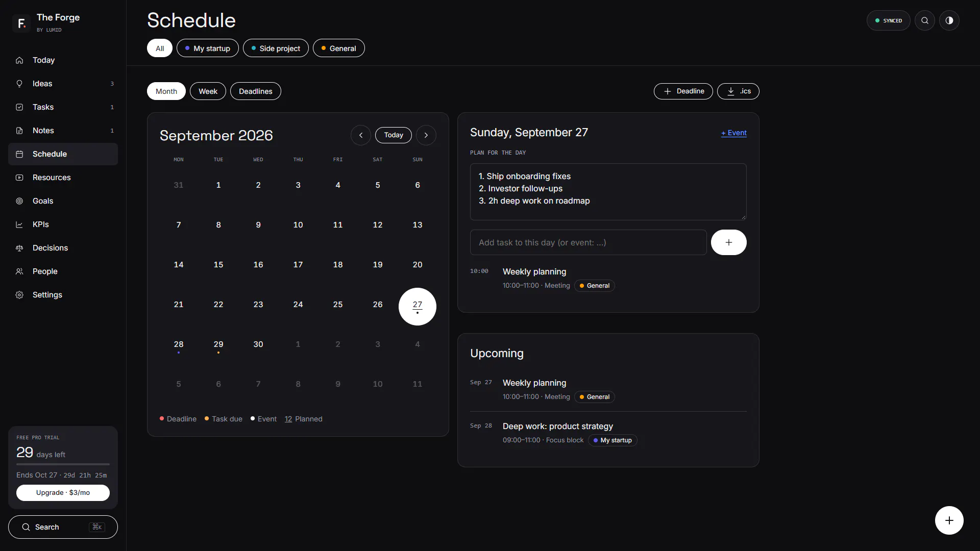
Task: Click the 12 Planned legend link
Action: point(303,419)
